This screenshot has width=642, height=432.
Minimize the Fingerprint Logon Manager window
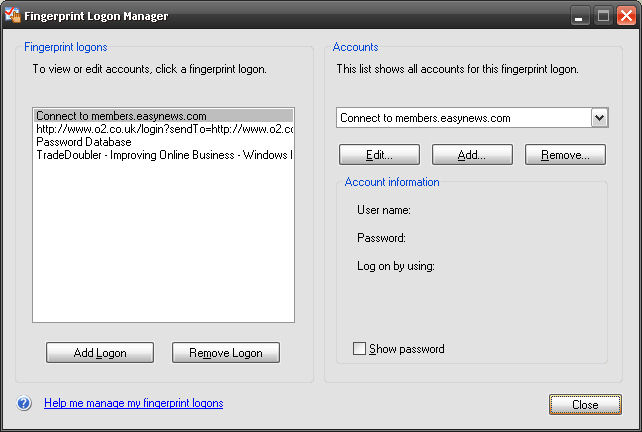click(x=579, y=16)
